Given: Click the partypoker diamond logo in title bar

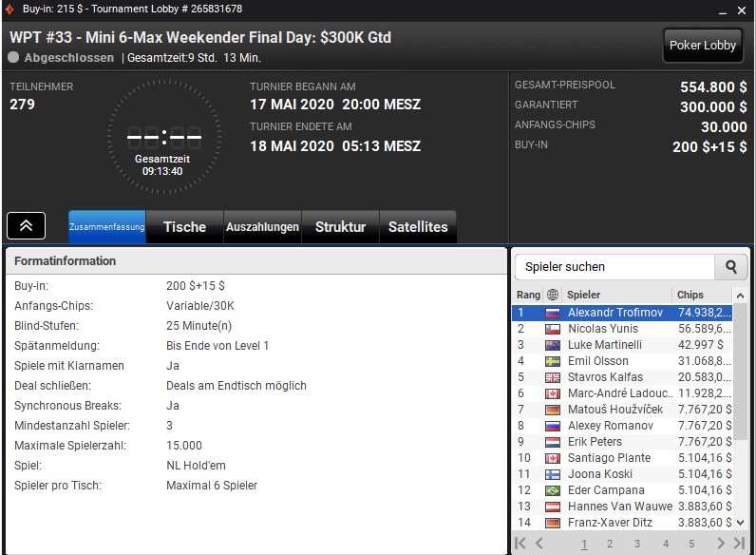Looking at the screenshot, I should 9,10.
